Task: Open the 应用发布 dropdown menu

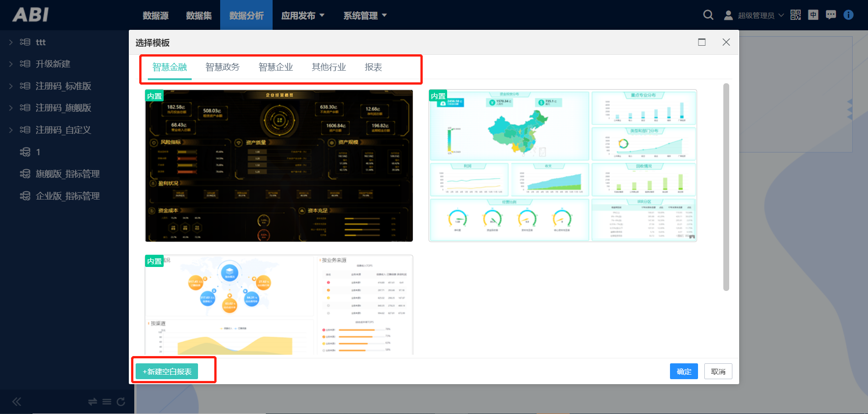Action: click(302, 15)
